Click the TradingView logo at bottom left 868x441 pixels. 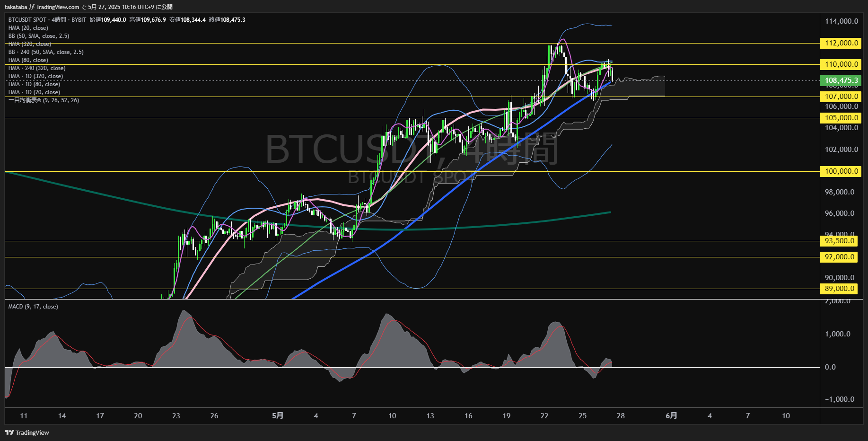[27, 432]
